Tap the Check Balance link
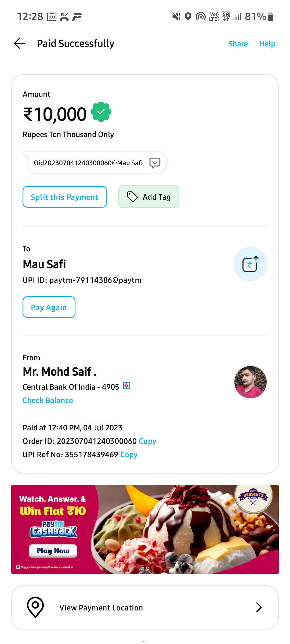This screenshot has height=644, width=290. coord(48,400)
